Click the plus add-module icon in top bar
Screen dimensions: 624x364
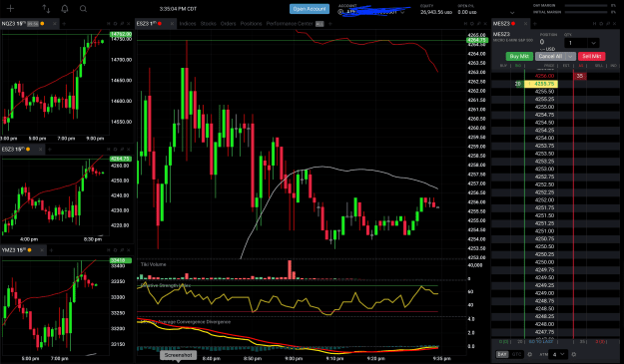(10, 8)
